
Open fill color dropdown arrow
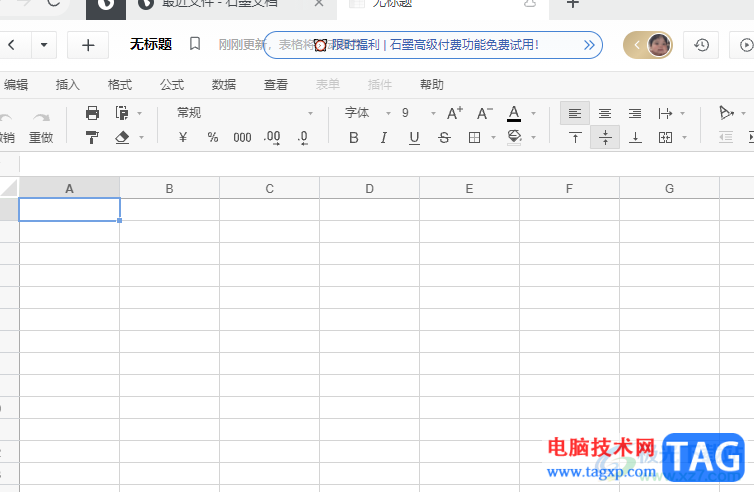click(533, 138)
